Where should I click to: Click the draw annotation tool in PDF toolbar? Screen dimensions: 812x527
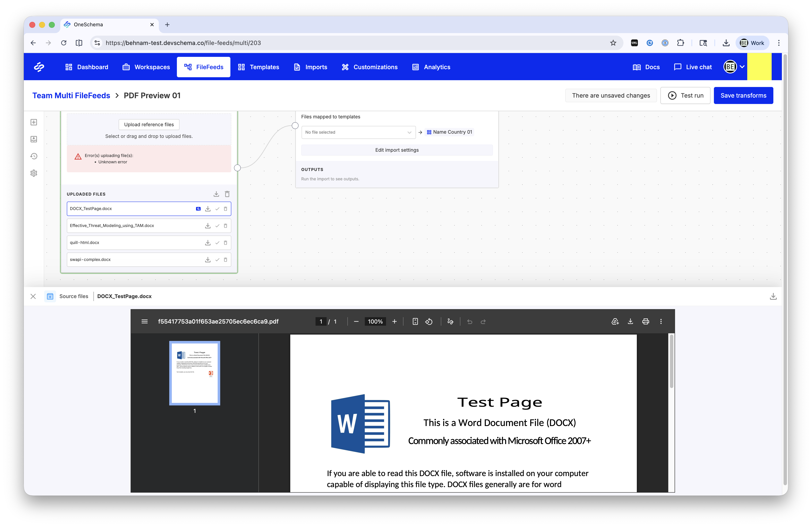click(x=450, y=321)
